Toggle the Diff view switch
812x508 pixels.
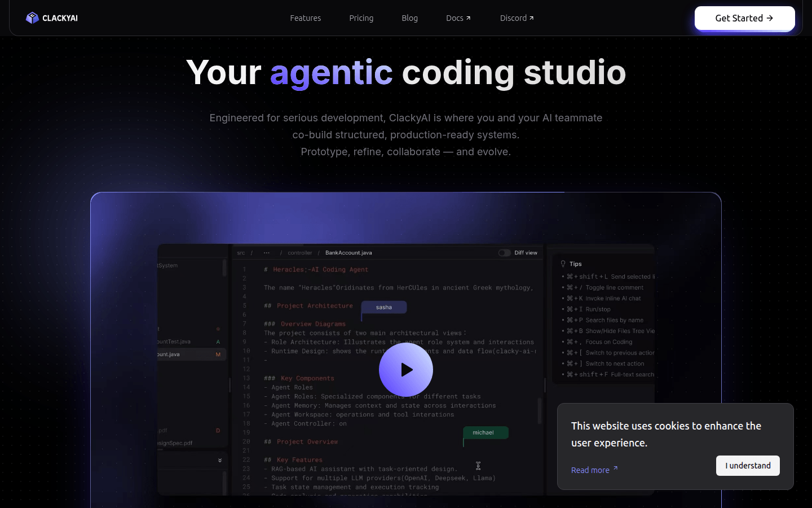point(504,253)
